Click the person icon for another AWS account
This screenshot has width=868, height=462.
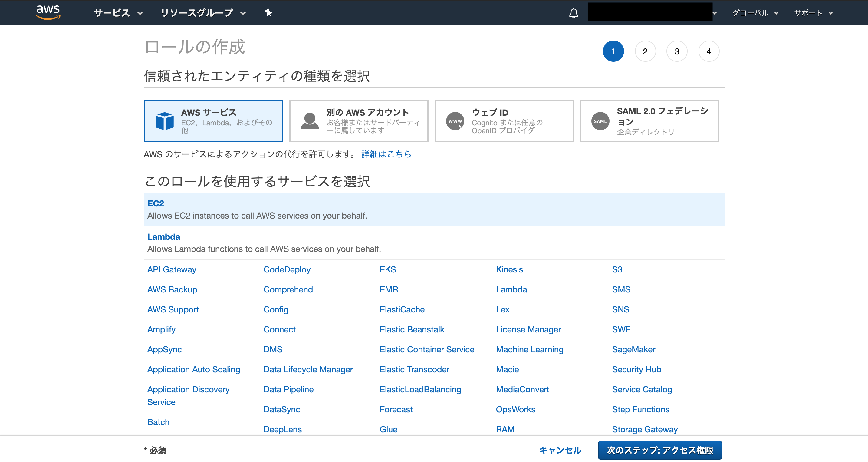(310, 121)
